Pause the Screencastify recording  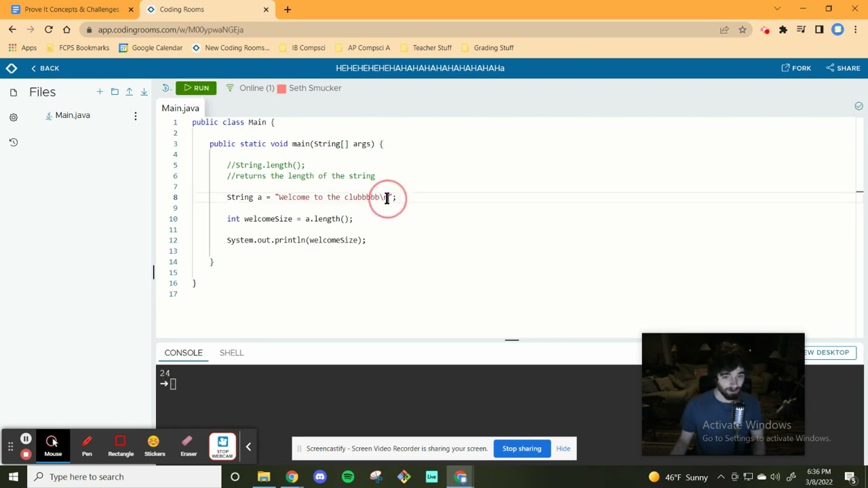click(x=26, y=439)
